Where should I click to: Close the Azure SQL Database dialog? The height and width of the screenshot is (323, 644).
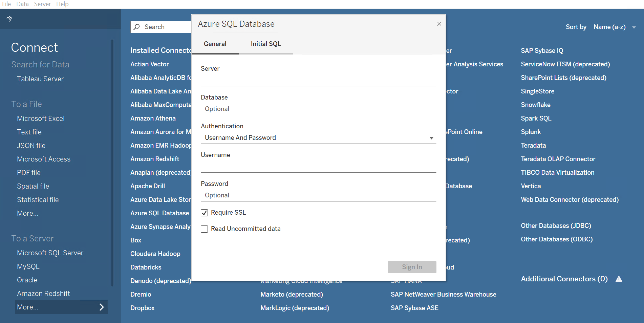439,24
